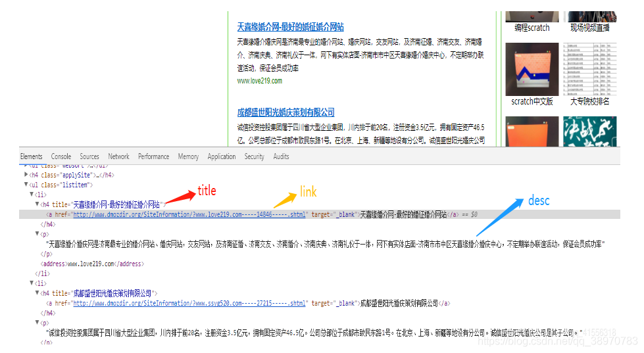Screen dimensions: 644x353
Task: Click the 诚信投资控股集团 page description paragraph
Action: click(x=360, y=134)
